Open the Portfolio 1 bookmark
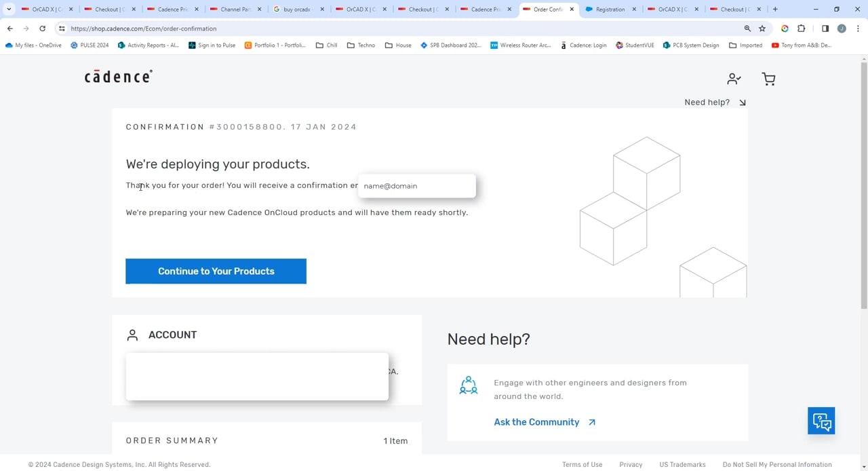Screen dimensions: 868x471 tap(275, 45)
